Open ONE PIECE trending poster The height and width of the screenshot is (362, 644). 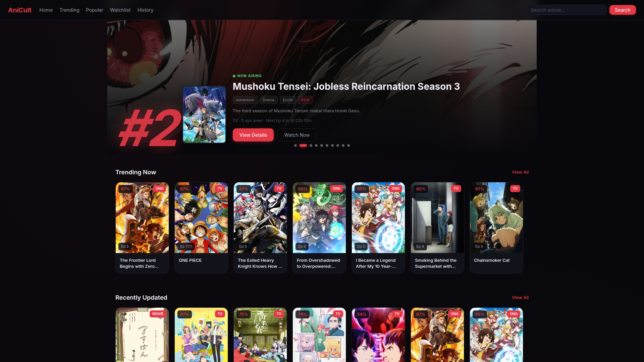tap(201, 218)
